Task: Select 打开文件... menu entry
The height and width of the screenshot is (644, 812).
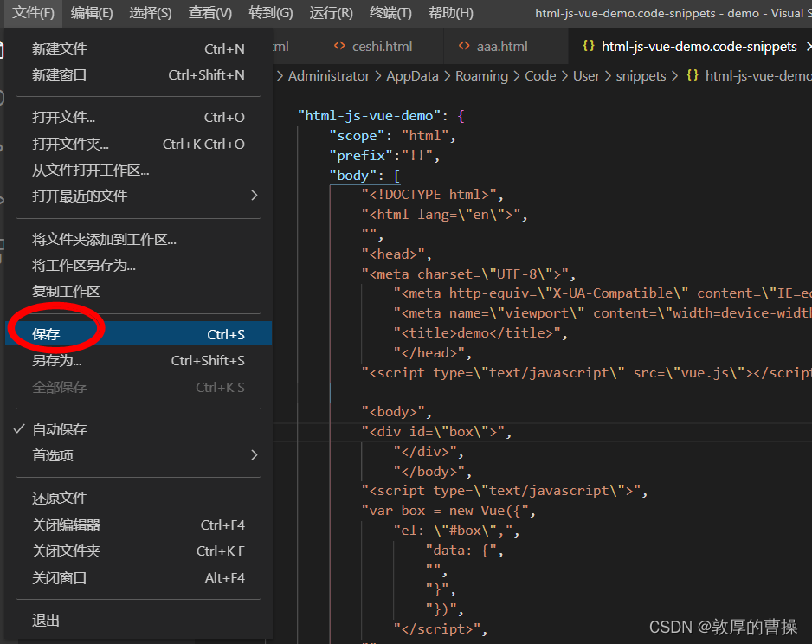Action: click(x=139, y=117)
